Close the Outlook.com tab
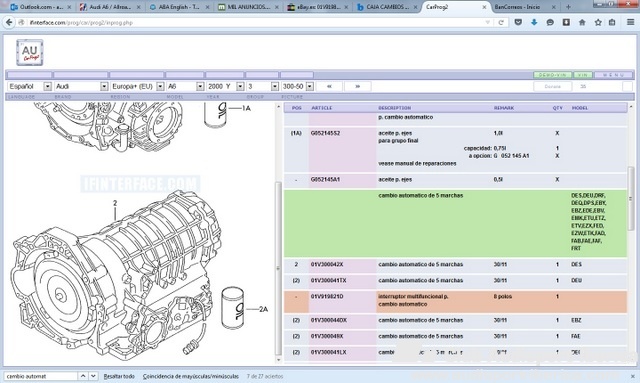 (69, 7)
